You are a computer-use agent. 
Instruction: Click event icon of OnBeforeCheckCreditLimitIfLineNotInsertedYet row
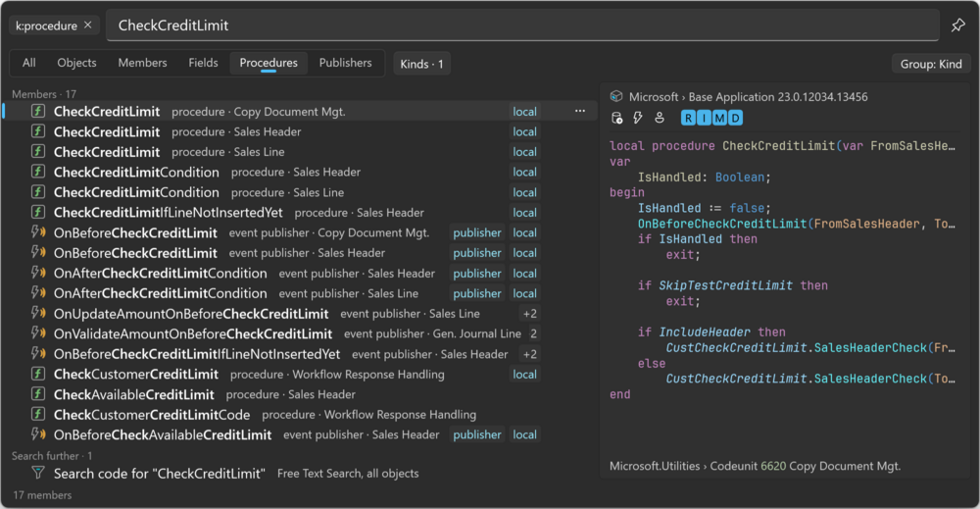coord(38,353)
